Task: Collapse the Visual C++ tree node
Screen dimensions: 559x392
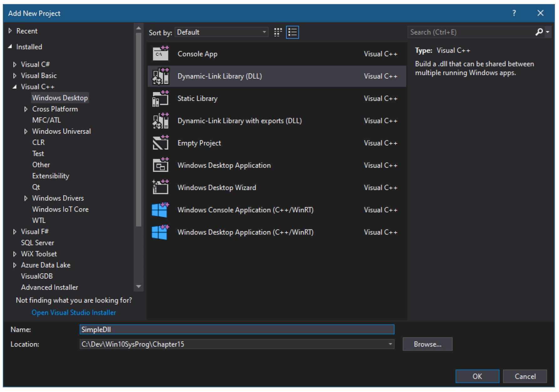Action: (15, 87)
